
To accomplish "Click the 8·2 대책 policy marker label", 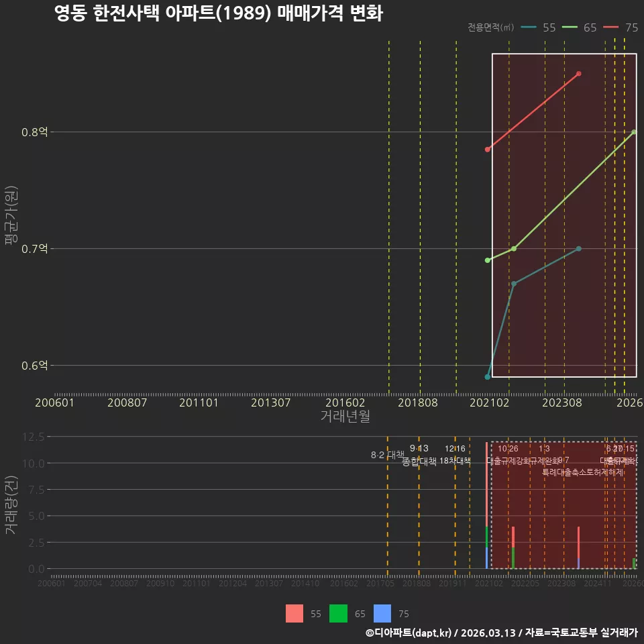I will point(387,455).
